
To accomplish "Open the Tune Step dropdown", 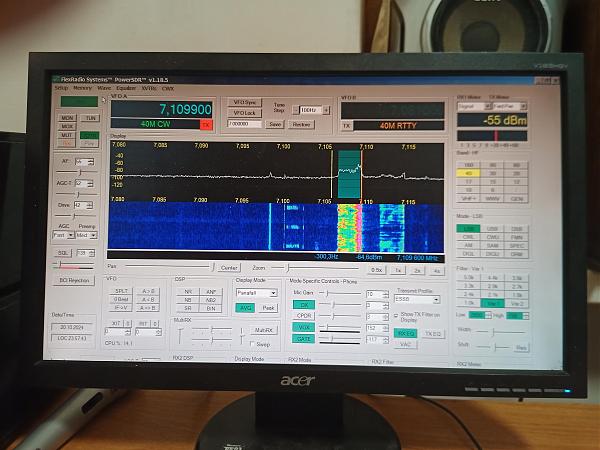I will [313, 109].
